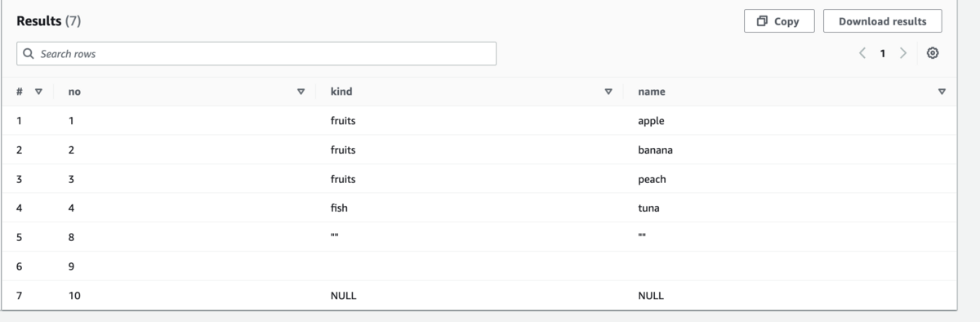
Task: Go to previous results page arrow
Action: tap(862, 53)
